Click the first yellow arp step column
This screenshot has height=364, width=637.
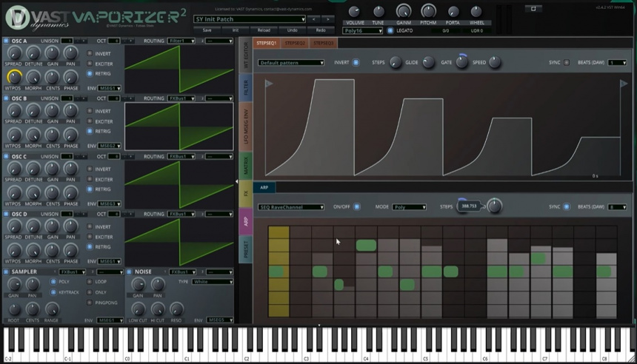point(279,272)
